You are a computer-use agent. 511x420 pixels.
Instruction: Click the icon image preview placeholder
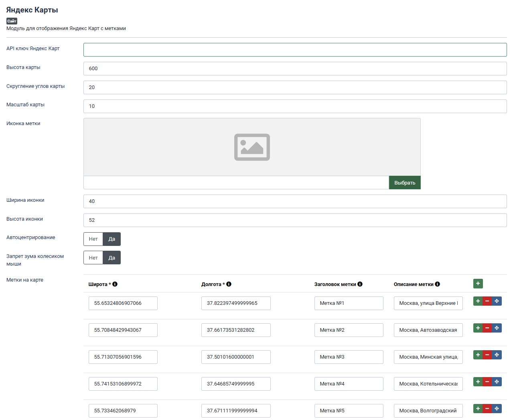252,147
